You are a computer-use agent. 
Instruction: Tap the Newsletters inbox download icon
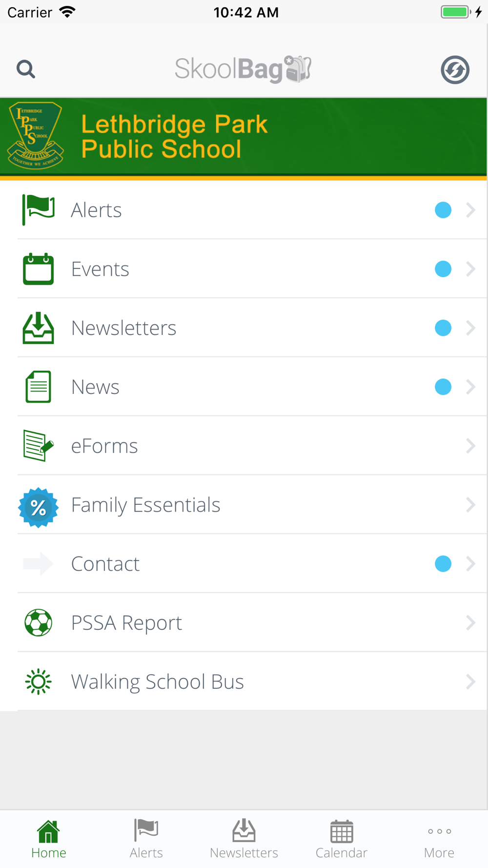pyautogui.click(x=38, y=328)
